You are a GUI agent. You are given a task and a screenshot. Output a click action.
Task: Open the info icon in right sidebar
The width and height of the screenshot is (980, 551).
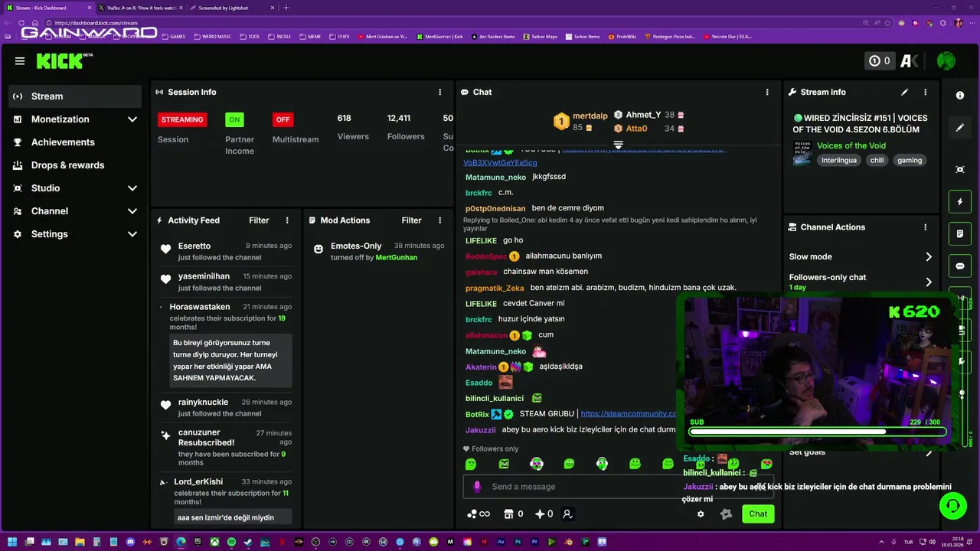(960, 96)
